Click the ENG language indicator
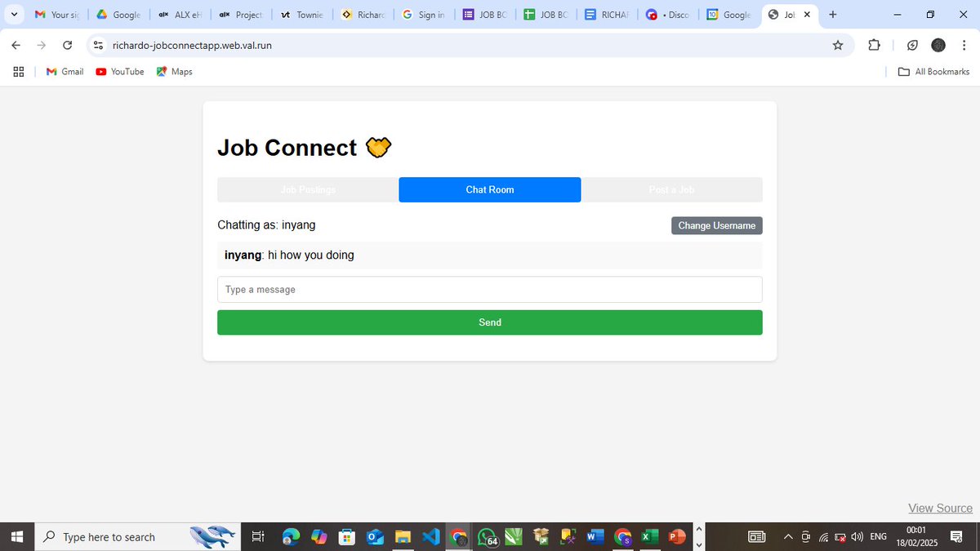 879,536
